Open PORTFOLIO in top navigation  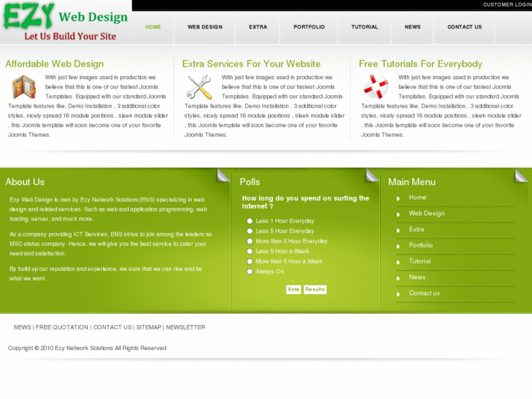[309, 27]
